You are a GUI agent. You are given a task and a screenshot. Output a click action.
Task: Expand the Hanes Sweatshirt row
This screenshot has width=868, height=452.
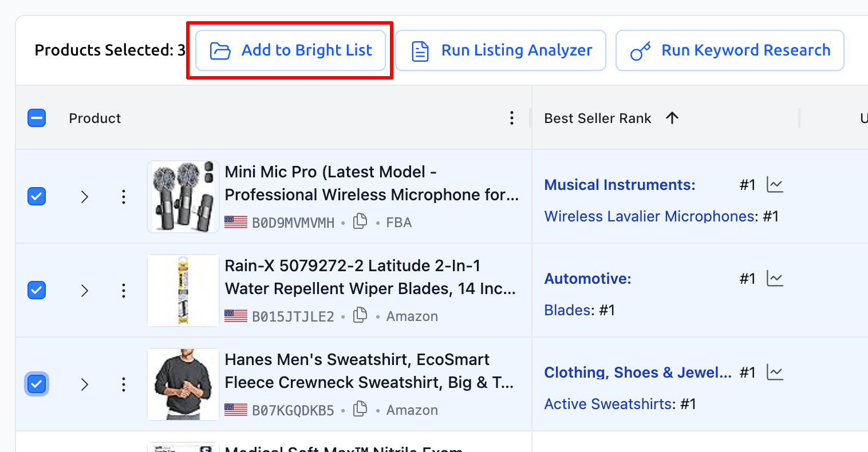tap(84, 384)
